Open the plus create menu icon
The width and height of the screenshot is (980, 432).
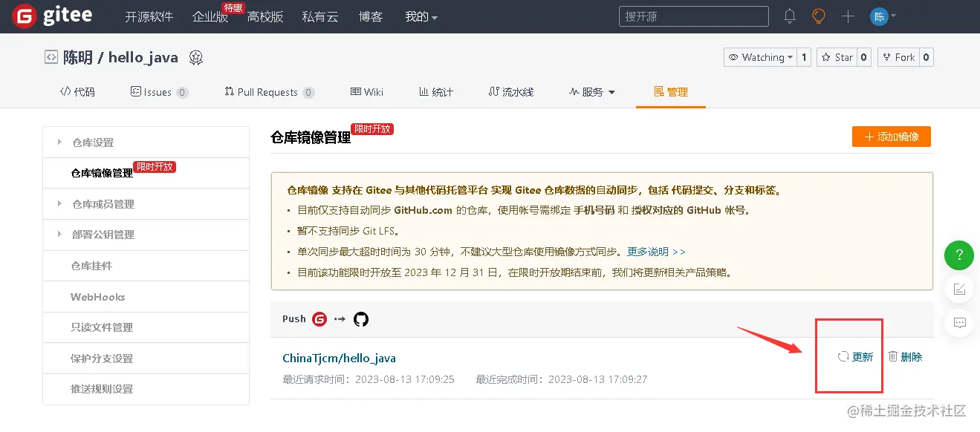848,16
